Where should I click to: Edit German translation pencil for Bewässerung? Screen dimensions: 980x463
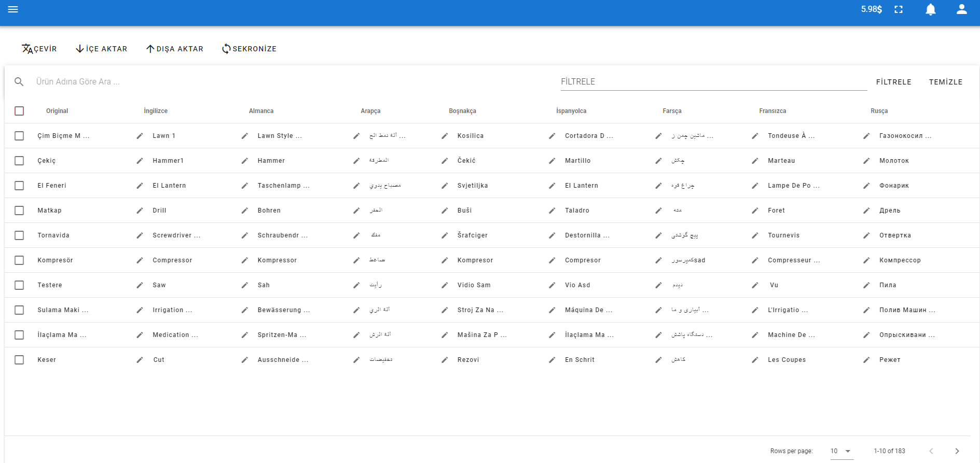244,310
